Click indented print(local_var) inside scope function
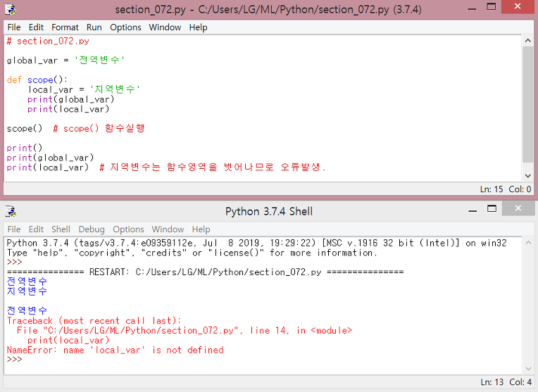This screenshot has width=538, height=392. coord(68,109)
